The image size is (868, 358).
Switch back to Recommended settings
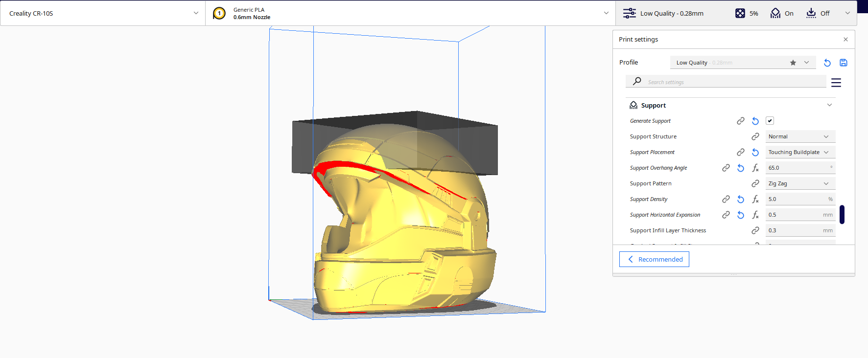click(x=654, y=259)
